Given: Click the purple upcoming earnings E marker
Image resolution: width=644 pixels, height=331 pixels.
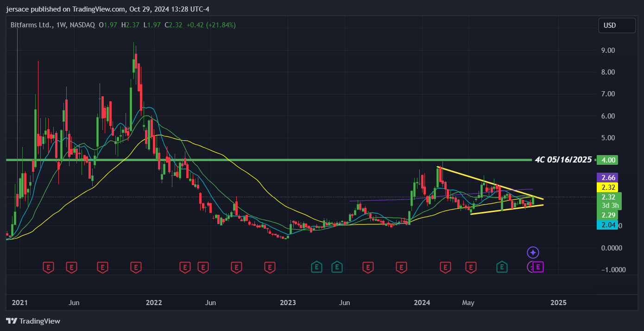Looking at the screenshot, I should coord(538,267).
